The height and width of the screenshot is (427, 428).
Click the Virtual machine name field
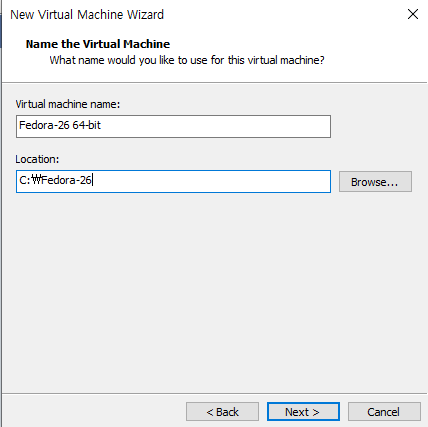(x=173, y=126)
